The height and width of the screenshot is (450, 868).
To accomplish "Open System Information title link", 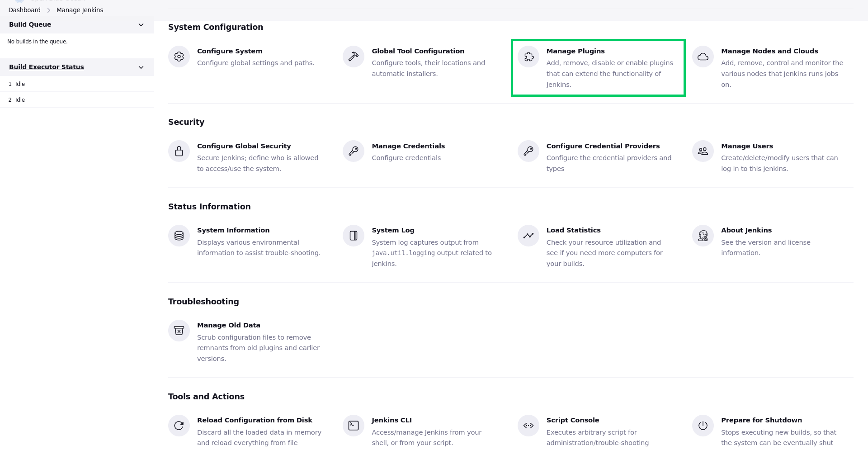I will (x=233, y=230).
